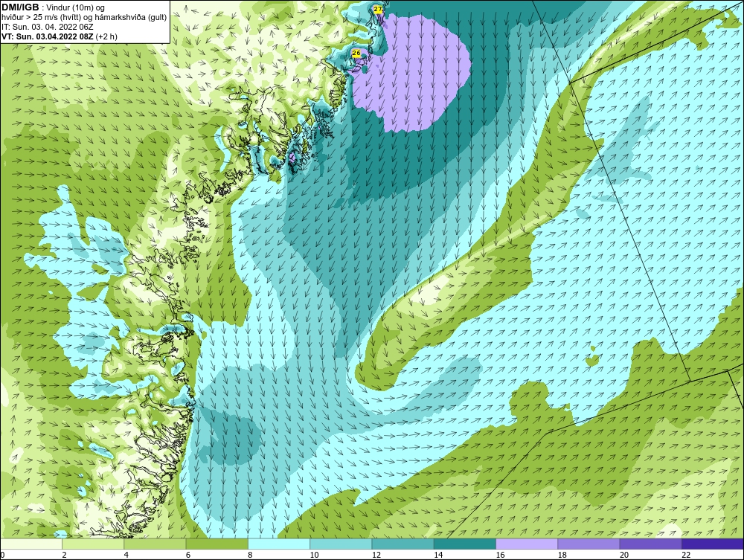Click the legend value 12
Viewport: 744px width, 560px height.
click(x=376, y=556)
